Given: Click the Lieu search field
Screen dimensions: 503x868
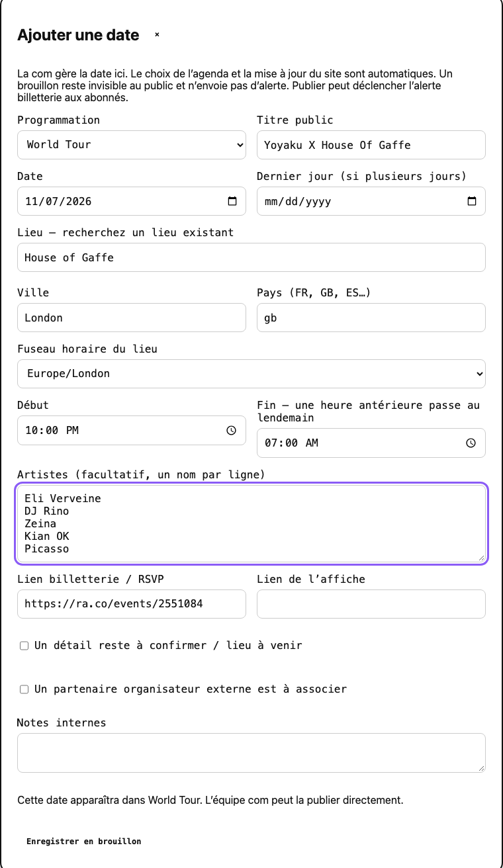Looking at the screenshot, I should click(251, 257).
